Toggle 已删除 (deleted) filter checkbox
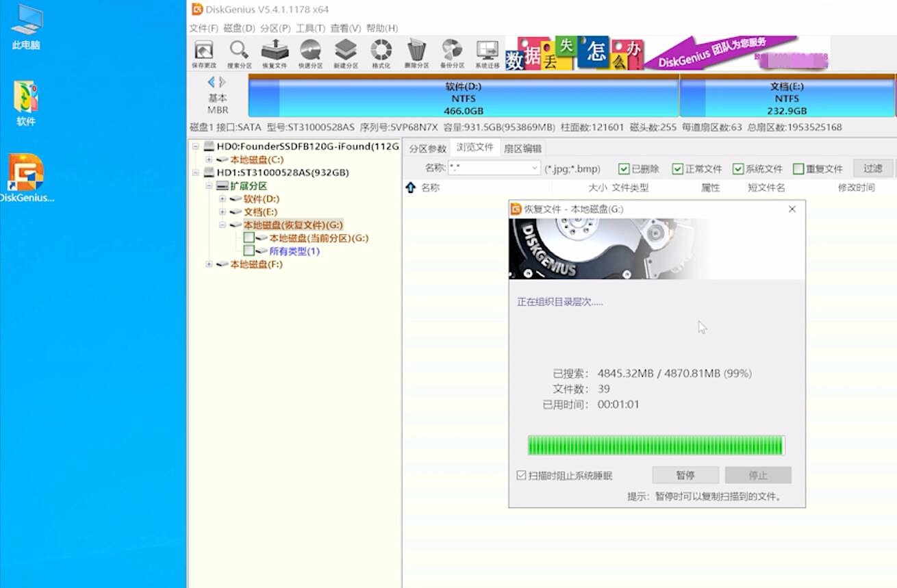897x588 pixels. (x=624, y=168)
